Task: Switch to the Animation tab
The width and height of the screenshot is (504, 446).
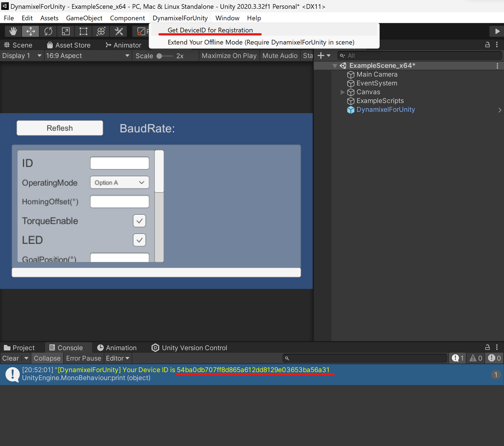Action: pyautogui.click(x=117, y=348)
